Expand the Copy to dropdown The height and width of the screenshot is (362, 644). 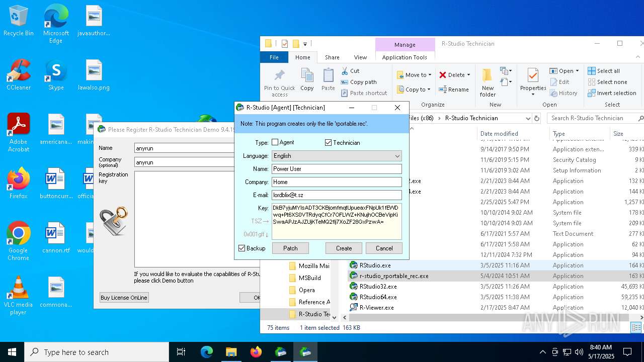point(429,89)
